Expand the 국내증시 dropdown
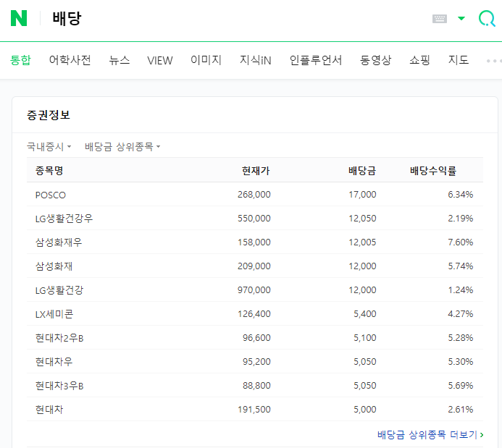The height and width of the screenshot is (448, 502). click(x=49, y=146)
